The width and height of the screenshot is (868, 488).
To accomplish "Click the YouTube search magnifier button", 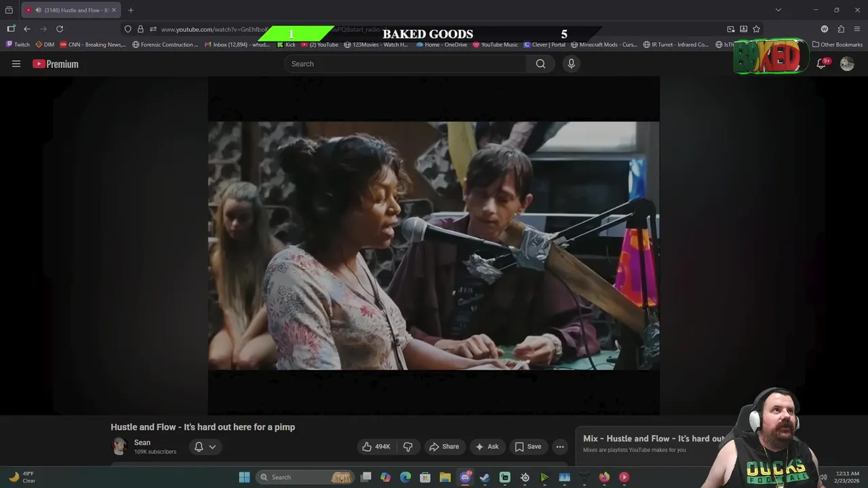I will pos(540,64).
